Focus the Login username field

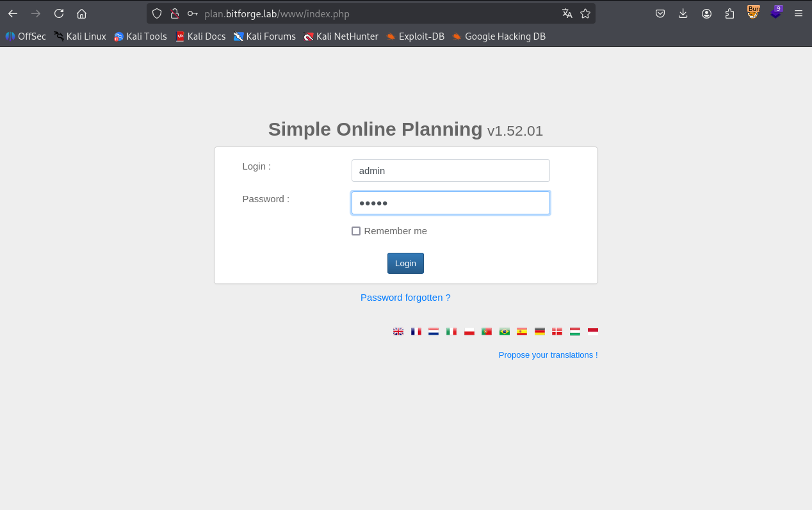click(x=450, y=171)
